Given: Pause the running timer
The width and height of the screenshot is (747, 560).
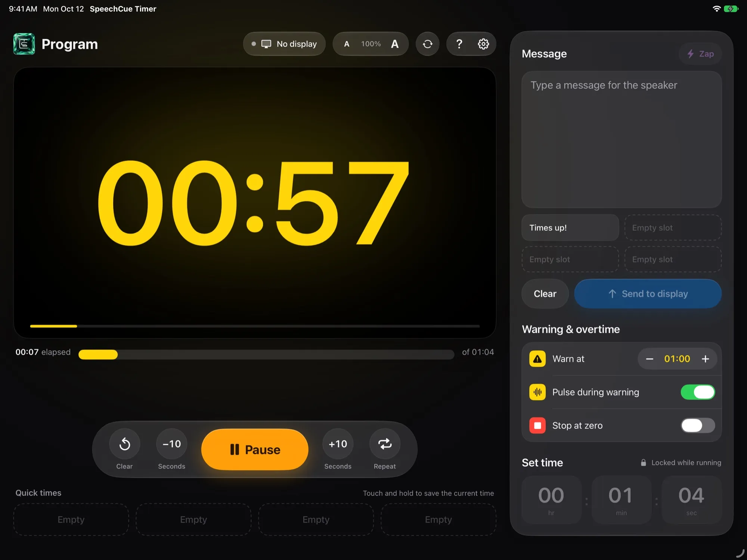Looking at the screenshot, I should [x=255, y=449].
